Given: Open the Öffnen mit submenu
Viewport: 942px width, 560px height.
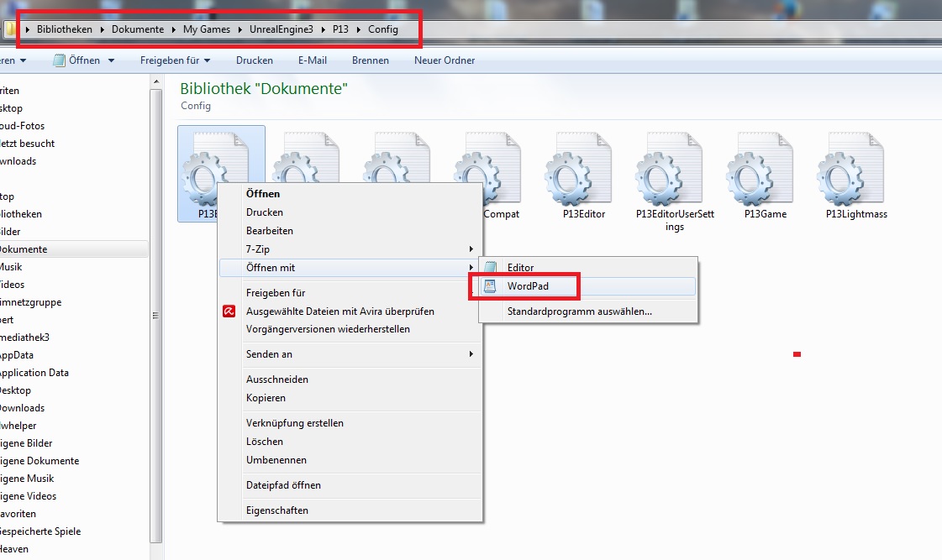Looking at the screenshot, I should (350, 268).
